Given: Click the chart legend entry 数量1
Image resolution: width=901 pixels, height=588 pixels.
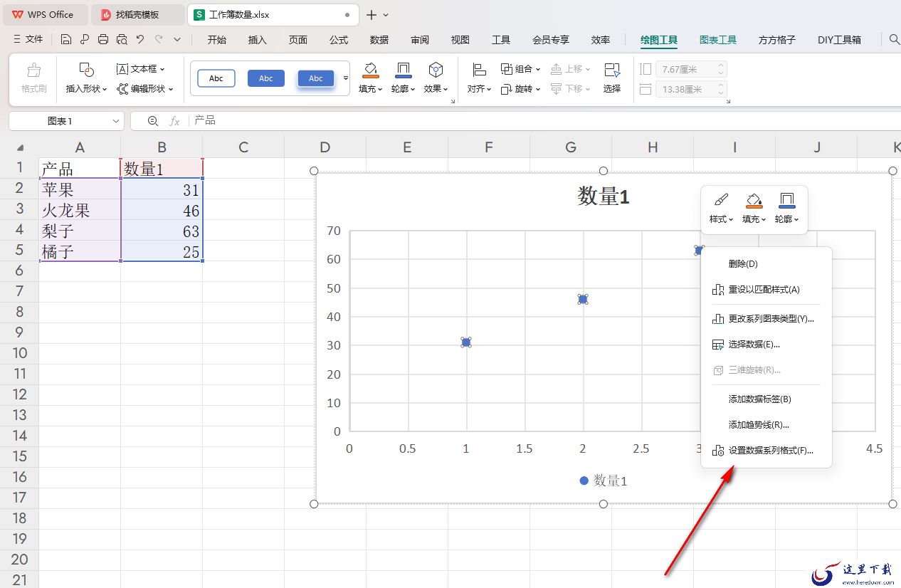Looking at the screenshot, I should coord(604,481).
